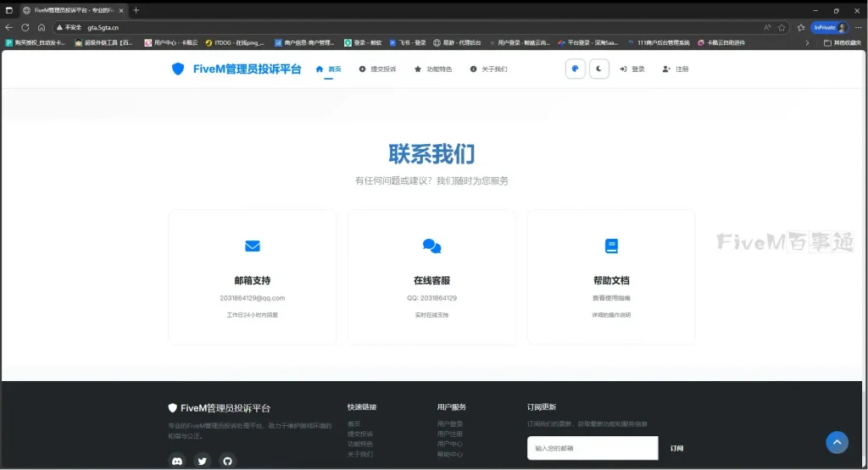
Task: Click the 联系我们 section heading
Action: [x=431, y=154]
